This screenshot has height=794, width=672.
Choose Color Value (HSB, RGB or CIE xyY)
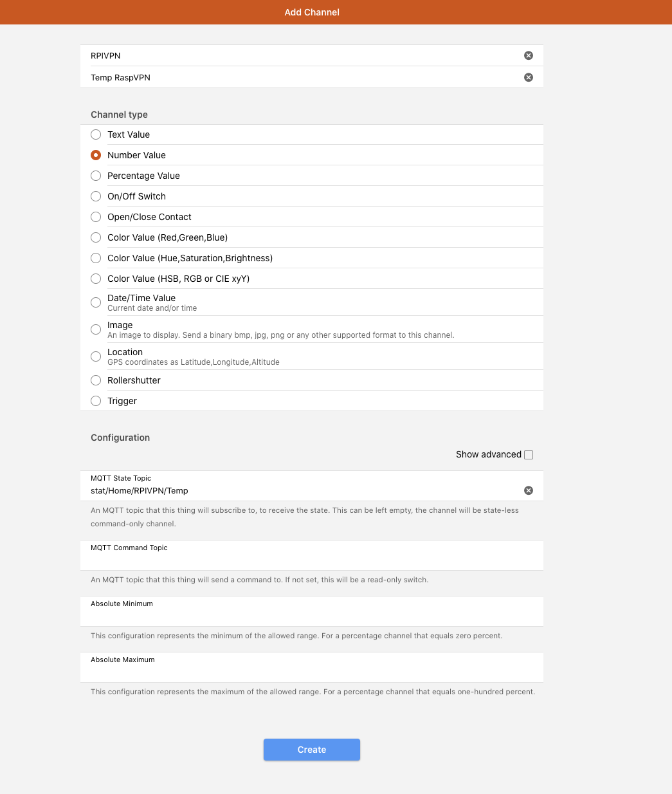(x=96, y=279)
